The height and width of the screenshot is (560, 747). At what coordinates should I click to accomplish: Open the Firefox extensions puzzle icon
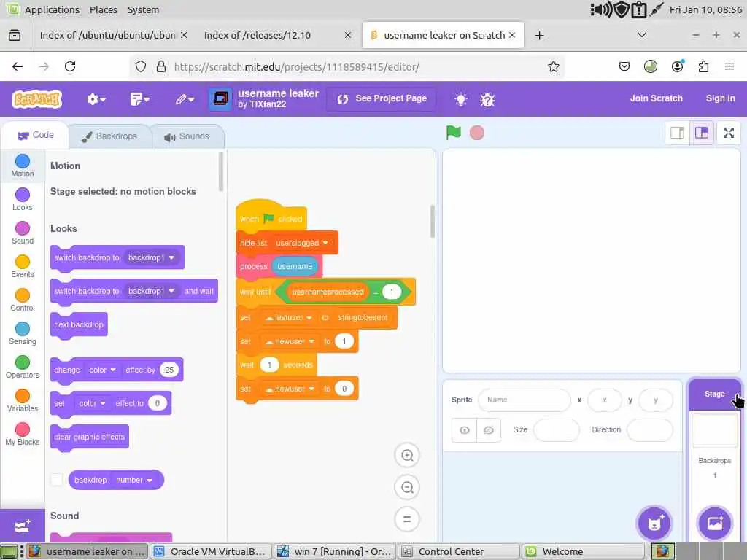703,66
